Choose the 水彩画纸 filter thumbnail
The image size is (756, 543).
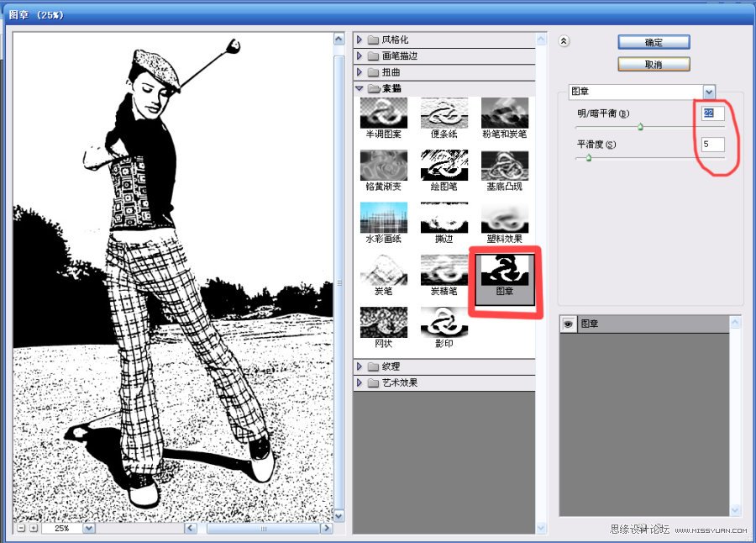tap(383, 217)
